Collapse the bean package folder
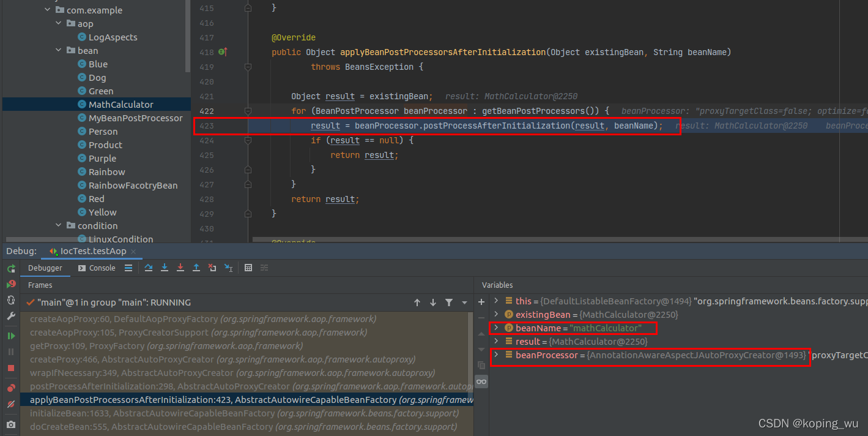Image resolution: width=868 pixels, height=436 pixels. (59, 50)
